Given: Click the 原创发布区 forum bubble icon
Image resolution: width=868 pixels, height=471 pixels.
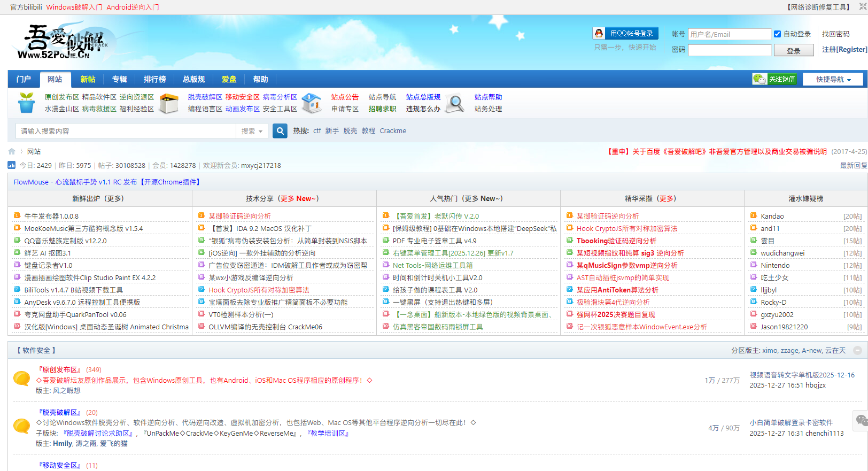Looking at the screenshot, I should point(21,379).
